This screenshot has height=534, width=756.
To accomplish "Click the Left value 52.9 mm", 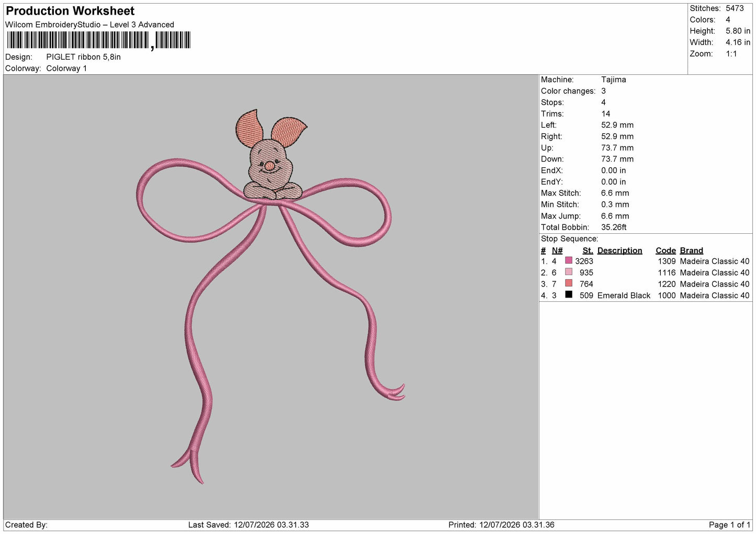I will tap(617, 125).
